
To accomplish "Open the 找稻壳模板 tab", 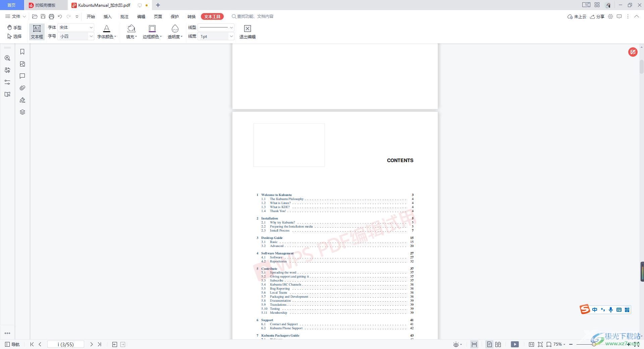I will point(46,5).
